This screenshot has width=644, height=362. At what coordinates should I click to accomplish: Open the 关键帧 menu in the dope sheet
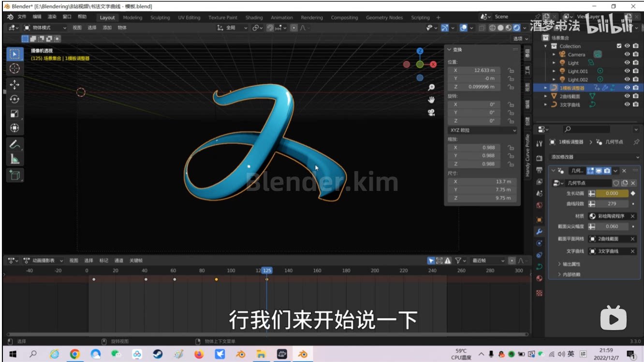[136, 261]
